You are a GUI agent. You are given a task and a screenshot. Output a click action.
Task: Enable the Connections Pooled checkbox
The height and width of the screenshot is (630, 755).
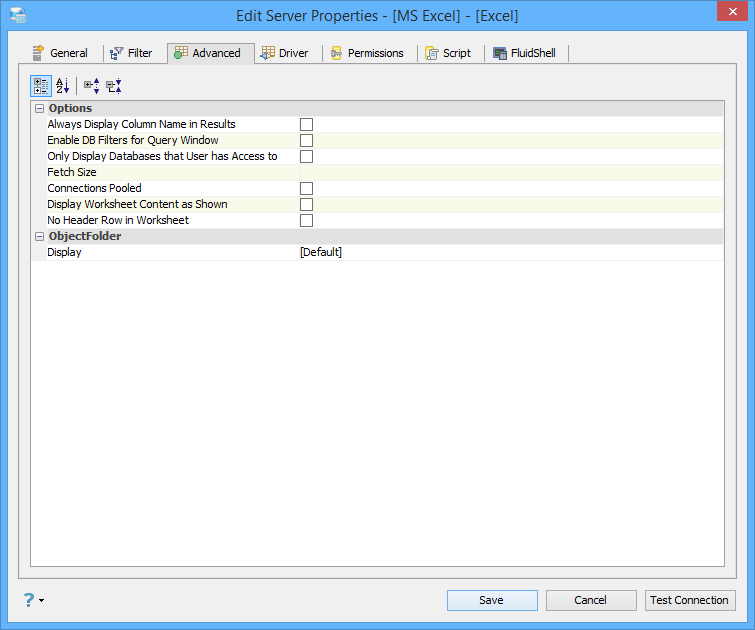coord(306,188)
